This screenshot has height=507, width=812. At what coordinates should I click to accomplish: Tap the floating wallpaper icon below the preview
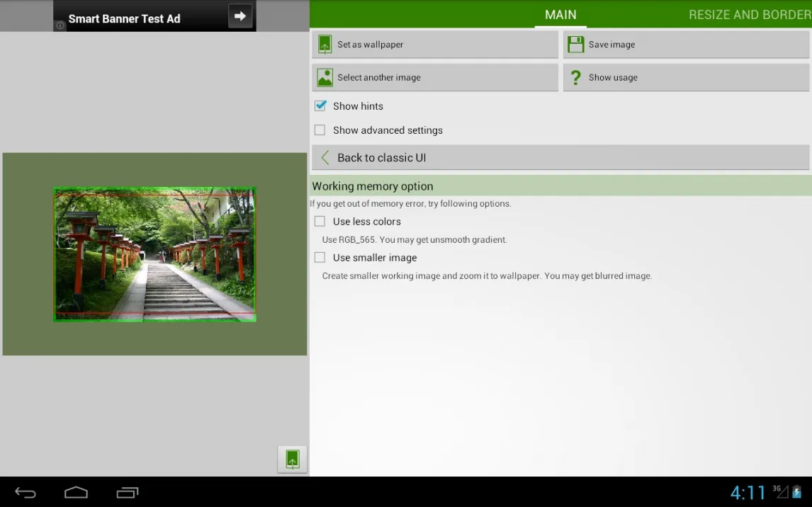click(292, 459)
